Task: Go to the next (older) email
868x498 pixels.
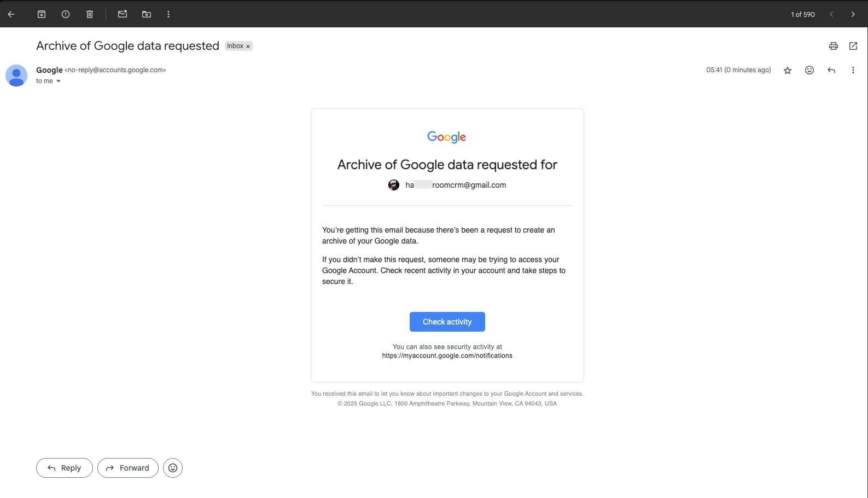Action: 853,14
